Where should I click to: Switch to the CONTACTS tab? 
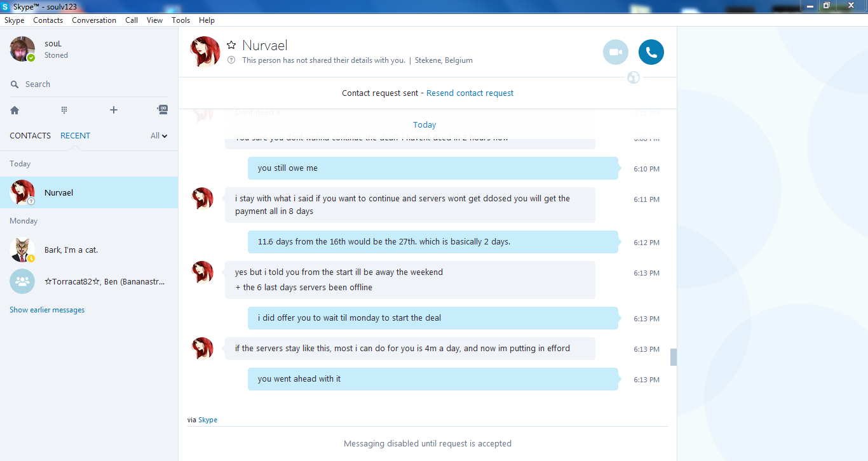point(30,135)
